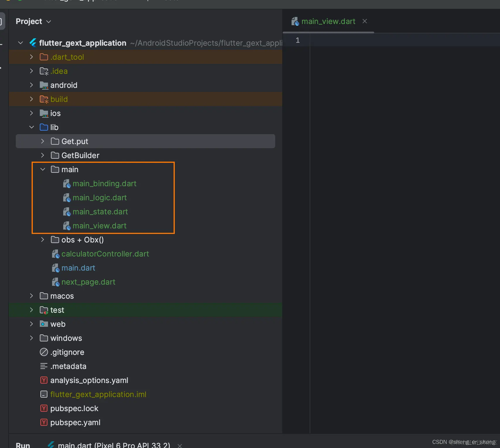
Task: Select next_page.dart in the project tree
Action: tap(88, 282)
